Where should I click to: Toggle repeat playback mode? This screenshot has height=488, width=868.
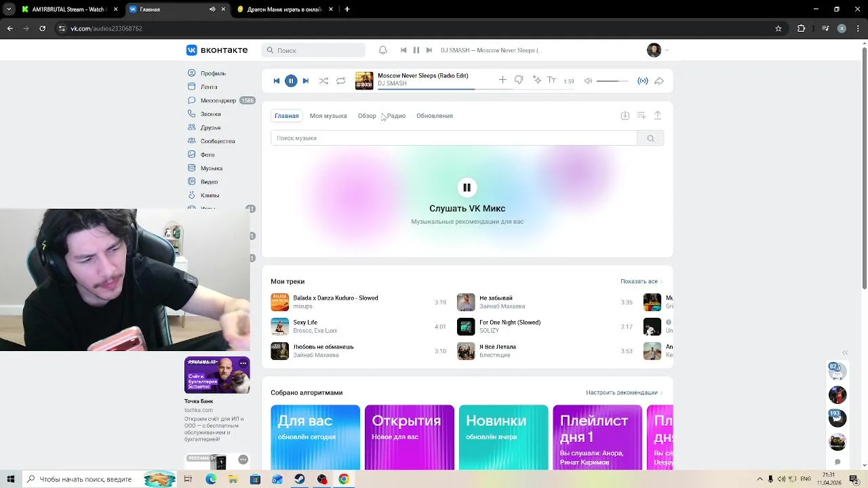coord(341,81)
